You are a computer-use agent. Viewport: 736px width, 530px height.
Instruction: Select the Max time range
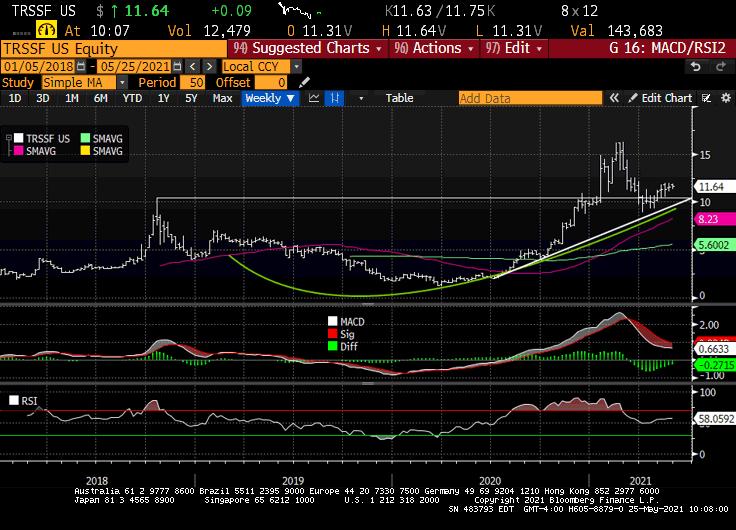[x=222, y=98]
